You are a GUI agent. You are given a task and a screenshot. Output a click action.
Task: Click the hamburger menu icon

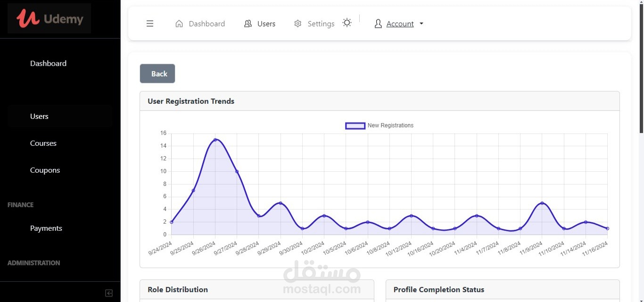coord(150,24)
